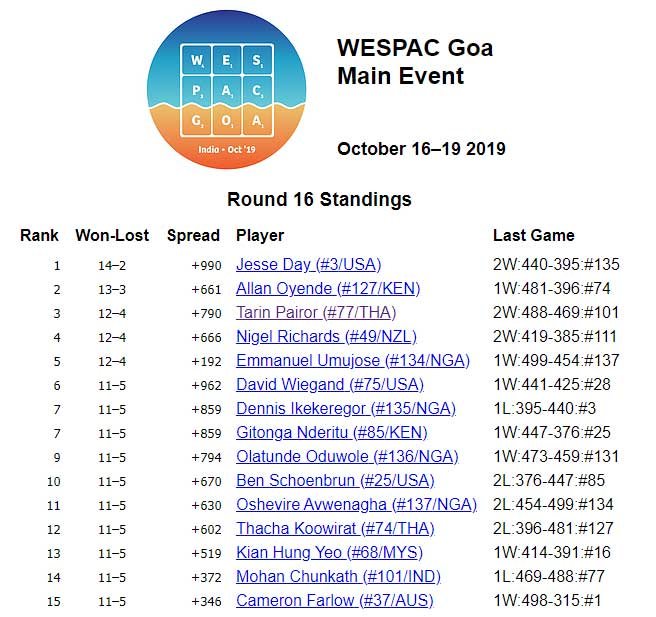The image size is (656, 617).
Task: Open Emmanuel Umujose player page
Action: pyautogui.click(x=353, y=361)
